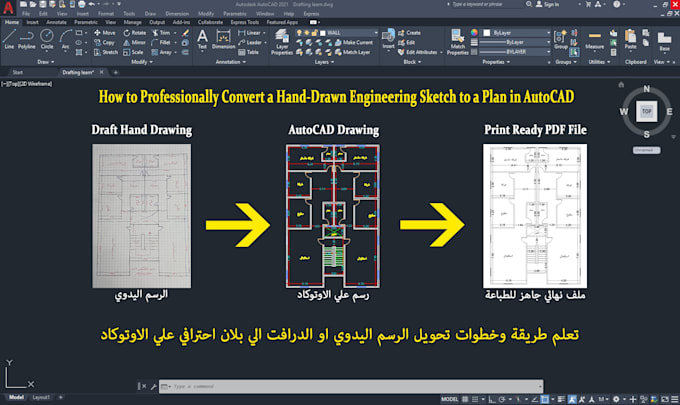Open Layer Properties manager
680x405 pixels.
coord(282,42)
